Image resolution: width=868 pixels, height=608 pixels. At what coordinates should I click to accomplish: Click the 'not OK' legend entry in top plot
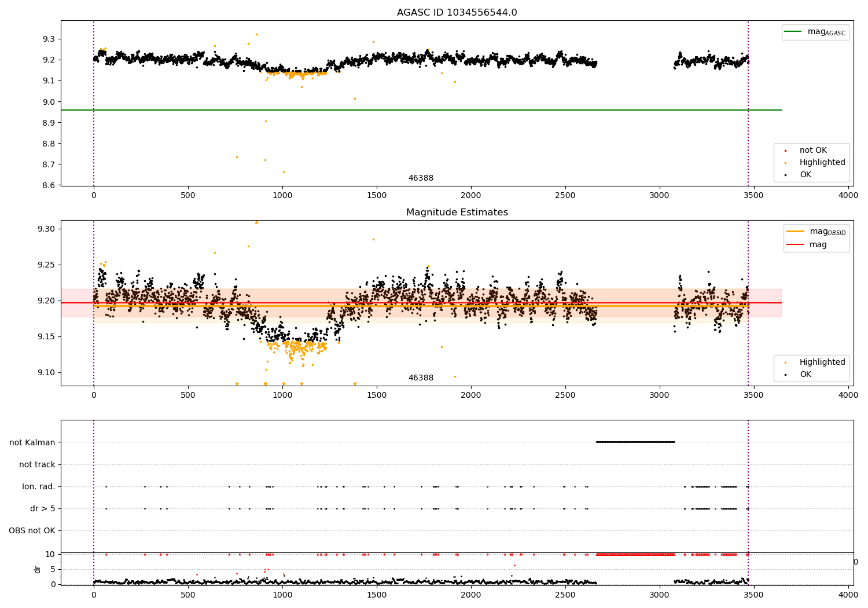tap(813, 151)
